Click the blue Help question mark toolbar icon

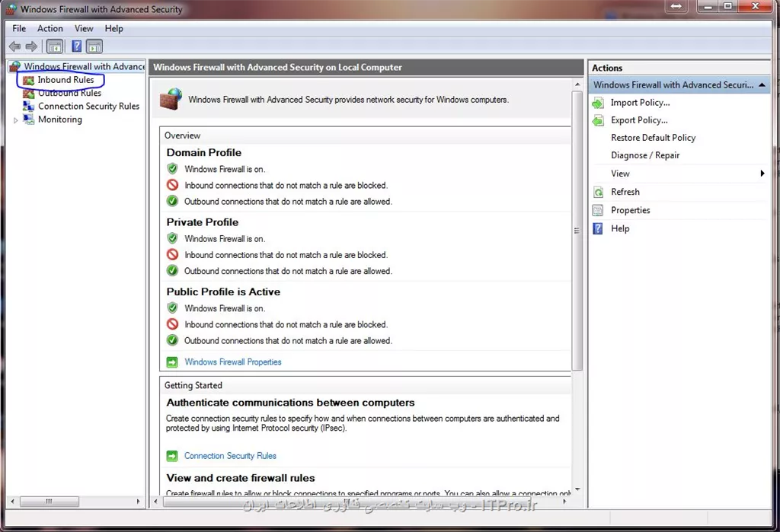click(77, 46)
